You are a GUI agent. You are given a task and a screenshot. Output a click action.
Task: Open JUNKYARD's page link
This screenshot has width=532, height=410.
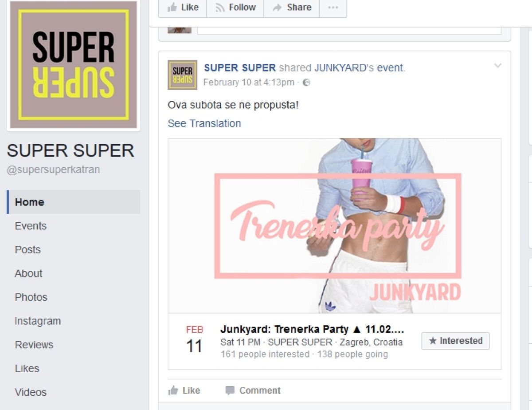pos(341,68)
